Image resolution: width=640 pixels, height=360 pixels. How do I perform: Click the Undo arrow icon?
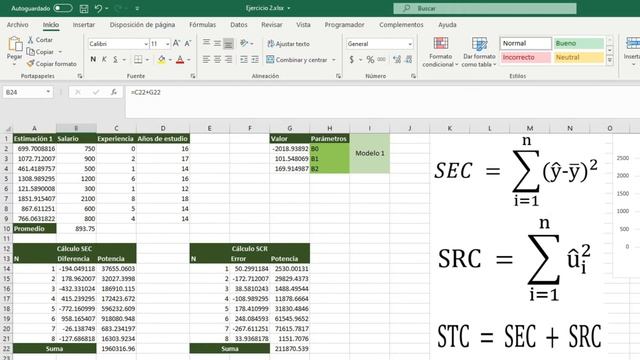click(98, 8)
